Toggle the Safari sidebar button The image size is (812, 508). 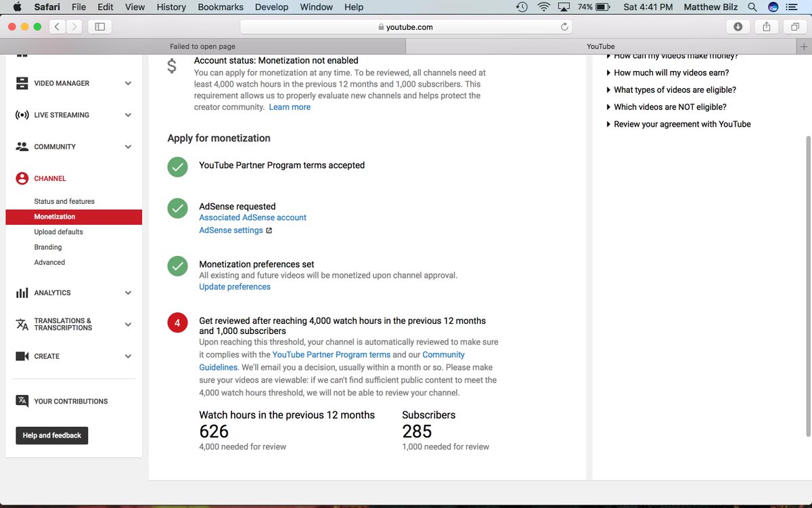99,26
